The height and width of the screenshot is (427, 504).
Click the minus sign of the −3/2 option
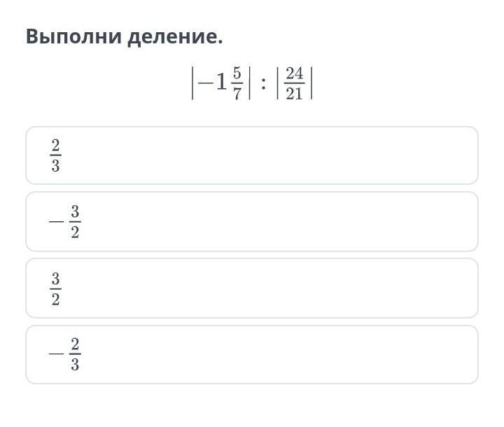(x=56, y=223)
